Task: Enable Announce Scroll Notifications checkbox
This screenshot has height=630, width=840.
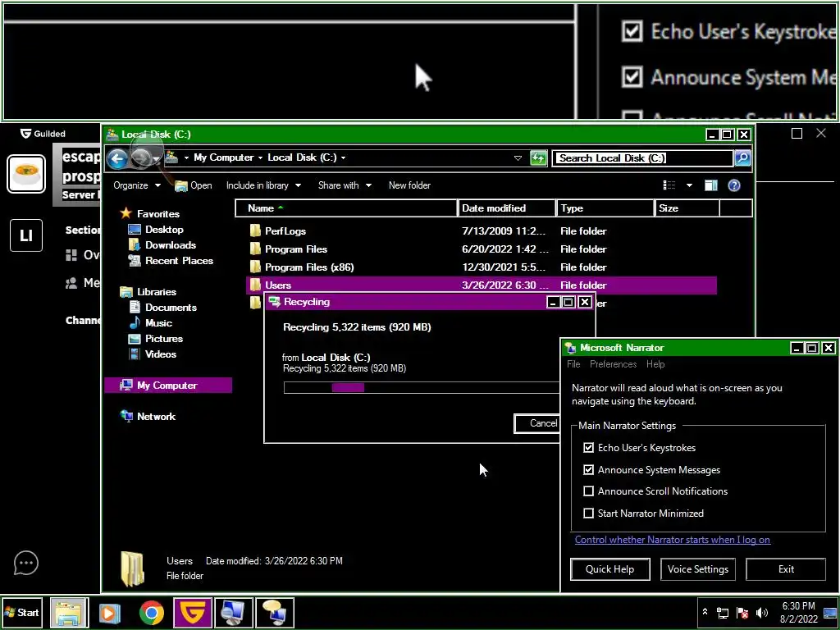Action: coord(588,491)
